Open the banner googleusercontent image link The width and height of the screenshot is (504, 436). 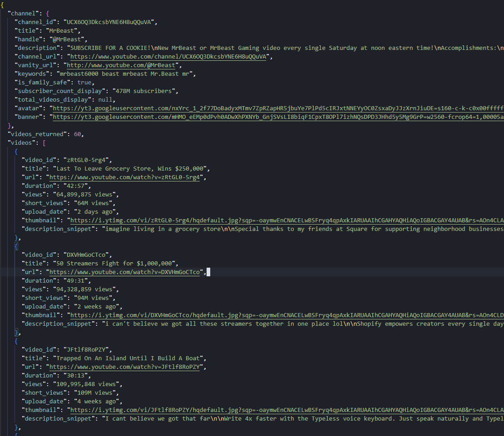pyautogui.click(x=278, y=117)
